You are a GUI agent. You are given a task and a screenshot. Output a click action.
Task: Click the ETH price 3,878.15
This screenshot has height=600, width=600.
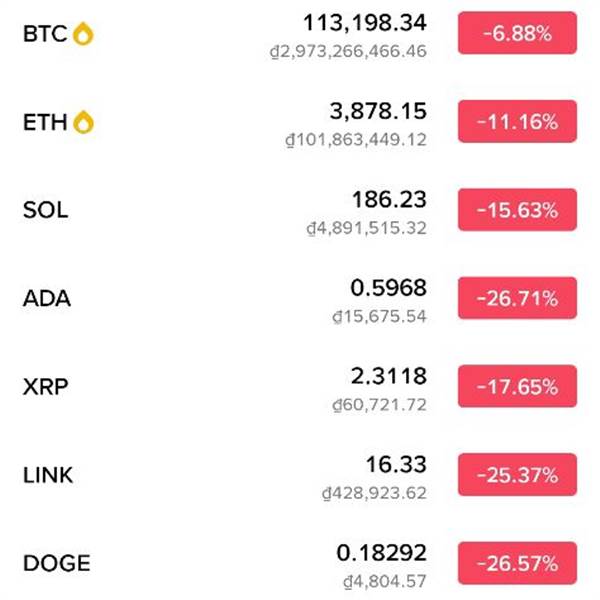(x=378, y=111)
